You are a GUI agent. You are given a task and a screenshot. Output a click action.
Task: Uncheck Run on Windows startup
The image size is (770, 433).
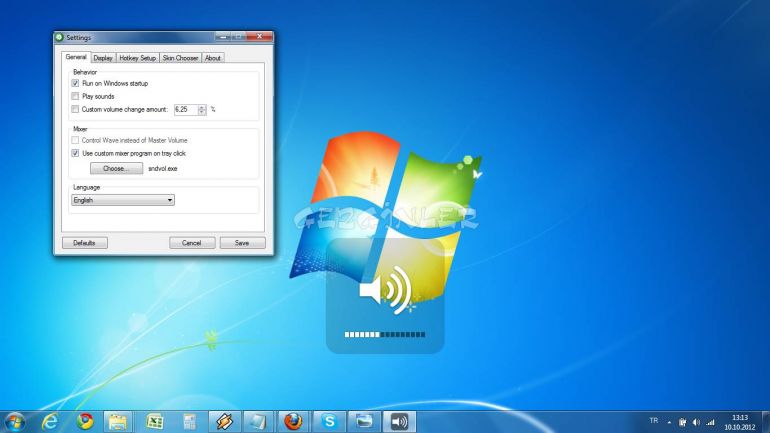tap(75, 83)
